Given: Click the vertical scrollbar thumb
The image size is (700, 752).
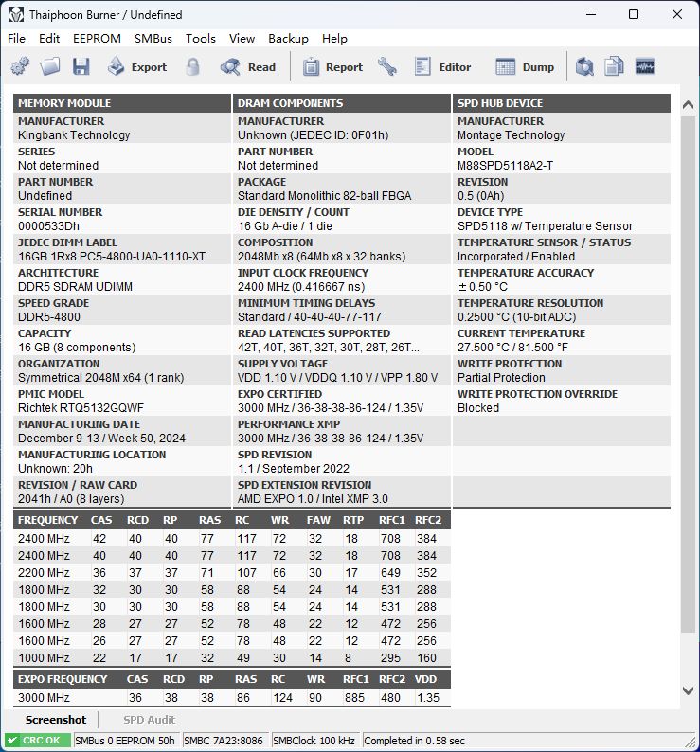Looking at the screenshot, I should pos(688,374).
